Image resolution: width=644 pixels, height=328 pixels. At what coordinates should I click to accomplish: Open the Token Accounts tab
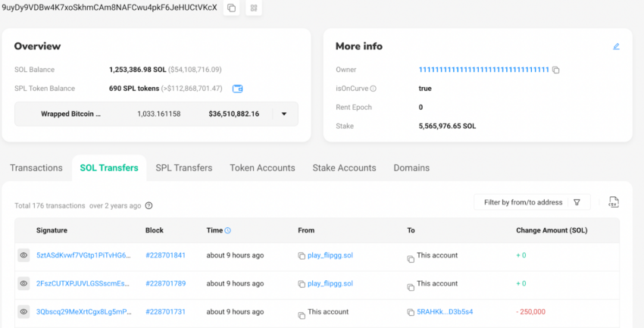tap(262, 168)
